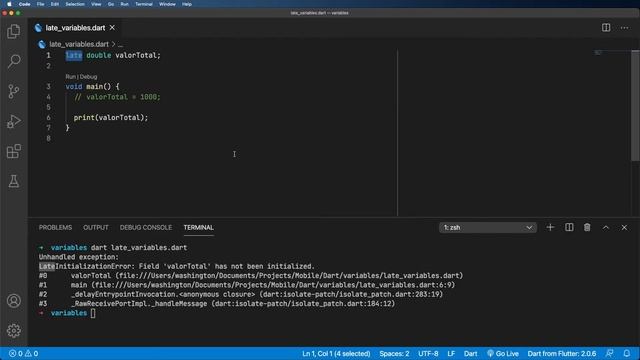Screen dimensions: 640x360
Task: Switch to the PROBLEMS tab
Action: (56, 227)
